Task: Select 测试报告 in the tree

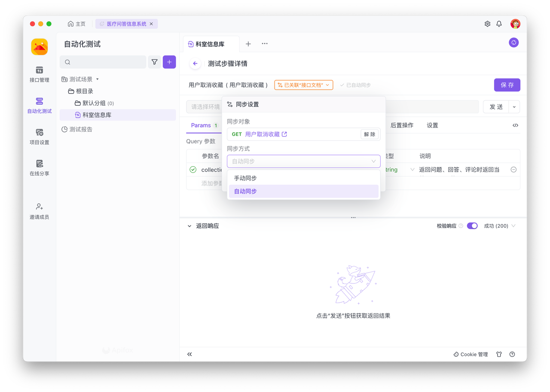Action: click(x=81, y=129)
